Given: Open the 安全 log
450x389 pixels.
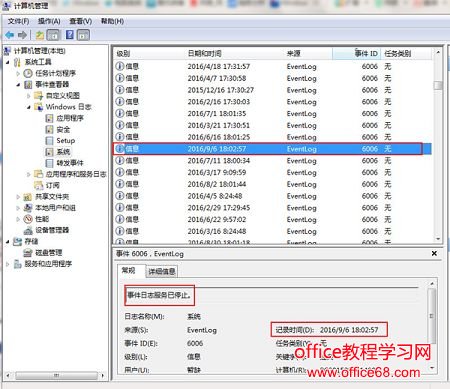Looking at the screenshot, I should [x=63, y=130].
